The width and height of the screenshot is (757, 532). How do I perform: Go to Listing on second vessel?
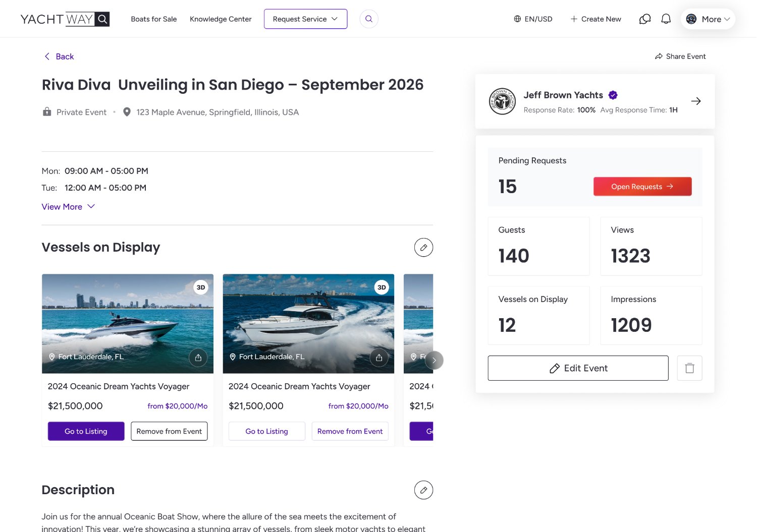tap(267, 431)
